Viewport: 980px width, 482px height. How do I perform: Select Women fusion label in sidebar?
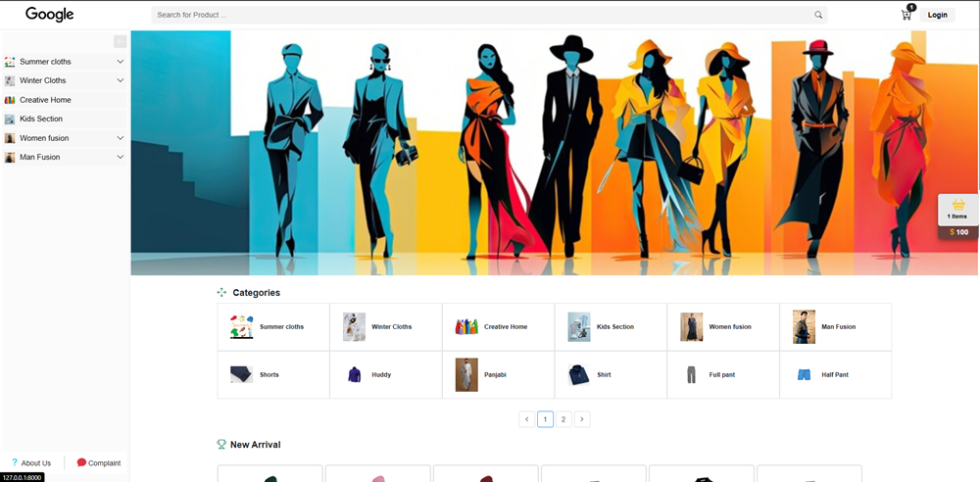point(44,138)
